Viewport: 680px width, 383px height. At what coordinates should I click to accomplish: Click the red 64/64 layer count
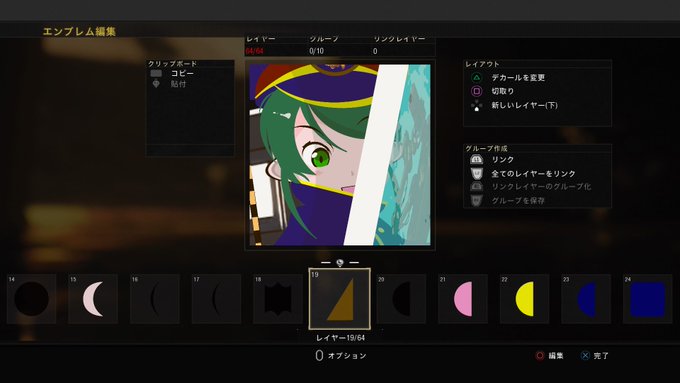(x=255, y=51)
